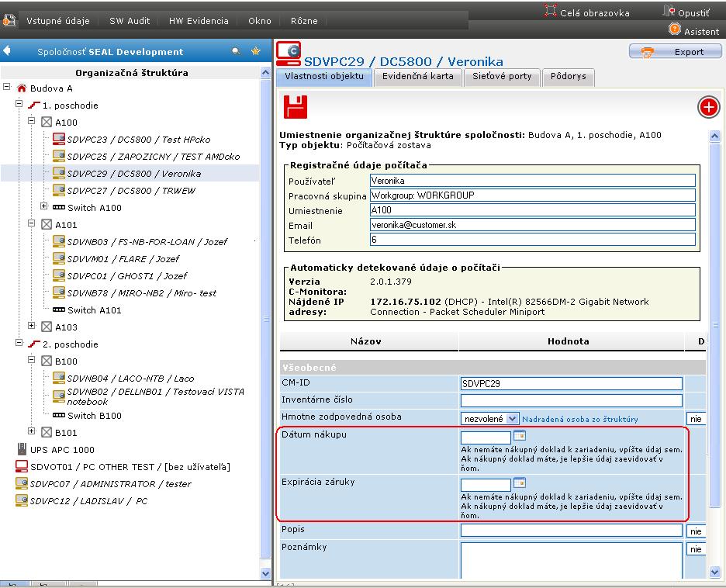
Task: Collapse the 1. poschodie node
Action: [19, 104]
